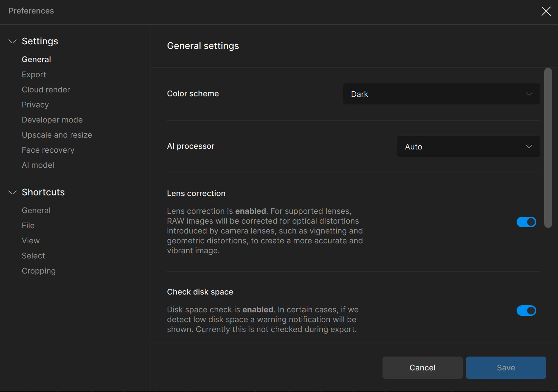
Task: Open Face recovery settings
Action: pos(48,150)
